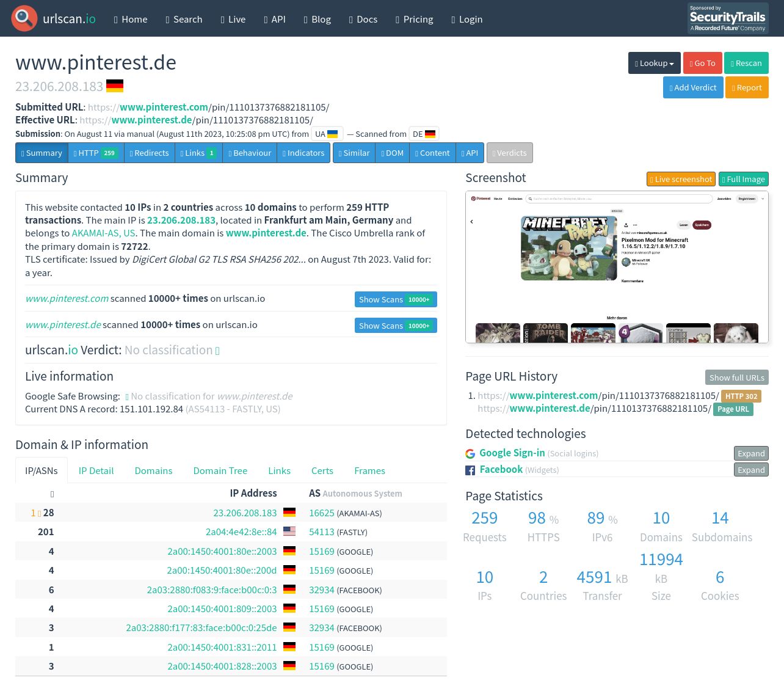Open Search in the top navigation
Viewport: 784px width, 683px height.
coord(184,19)
